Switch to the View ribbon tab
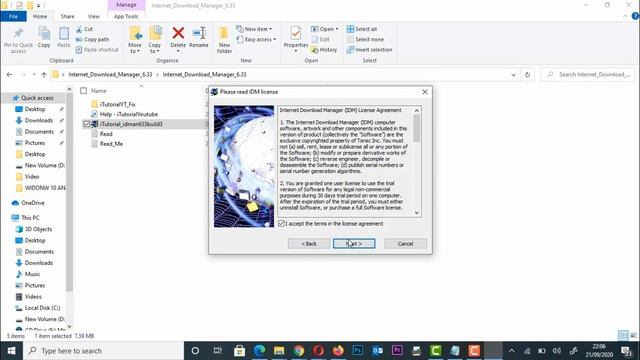This screenshot has width=640, height=360. pyautogui.click(x=93, y=16)
